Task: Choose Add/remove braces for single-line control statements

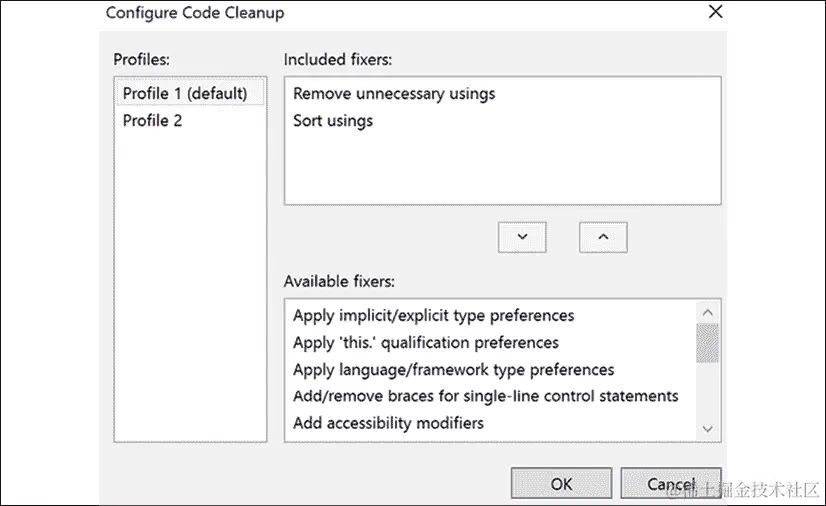Action: 485,397
